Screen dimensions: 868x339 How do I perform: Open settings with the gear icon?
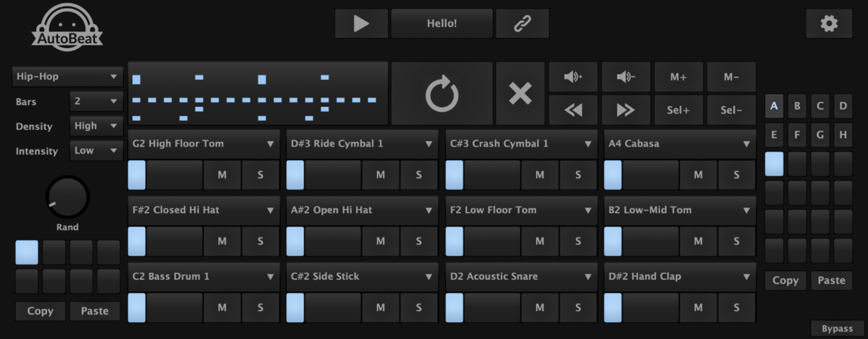[829, 23]
